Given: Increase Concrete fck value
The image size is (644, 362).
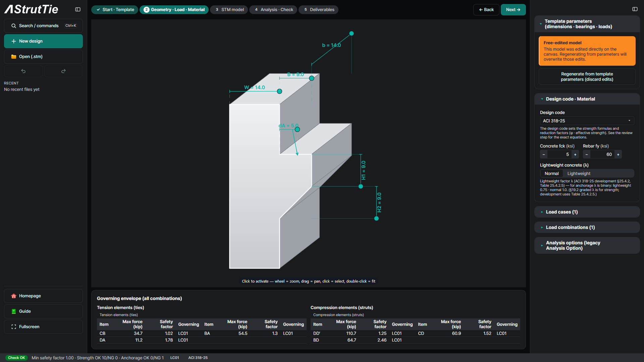Looking at the screenshot, I should (575, 155).
